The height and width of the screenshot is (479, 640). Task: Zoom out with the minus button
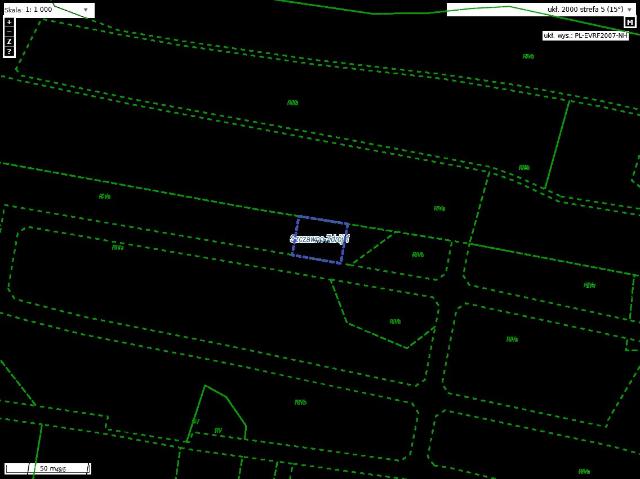tap(9, 31)
